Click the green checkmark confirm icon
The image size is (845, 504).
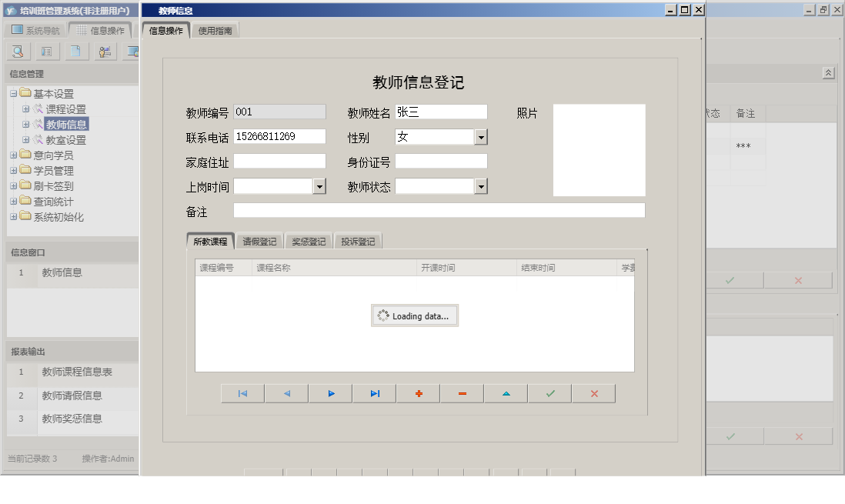pyautogui.click(x=549, y=393)
